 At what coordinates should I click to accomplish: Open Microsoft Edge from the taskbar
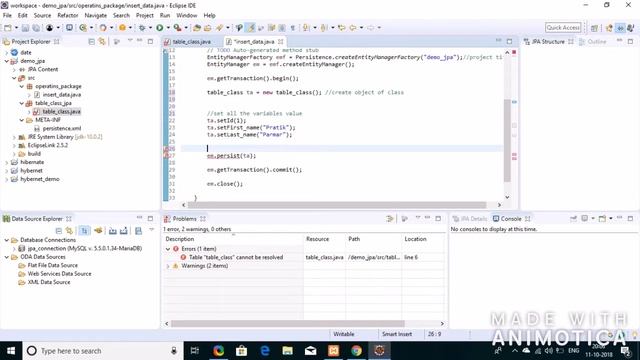tap(264, 351)
